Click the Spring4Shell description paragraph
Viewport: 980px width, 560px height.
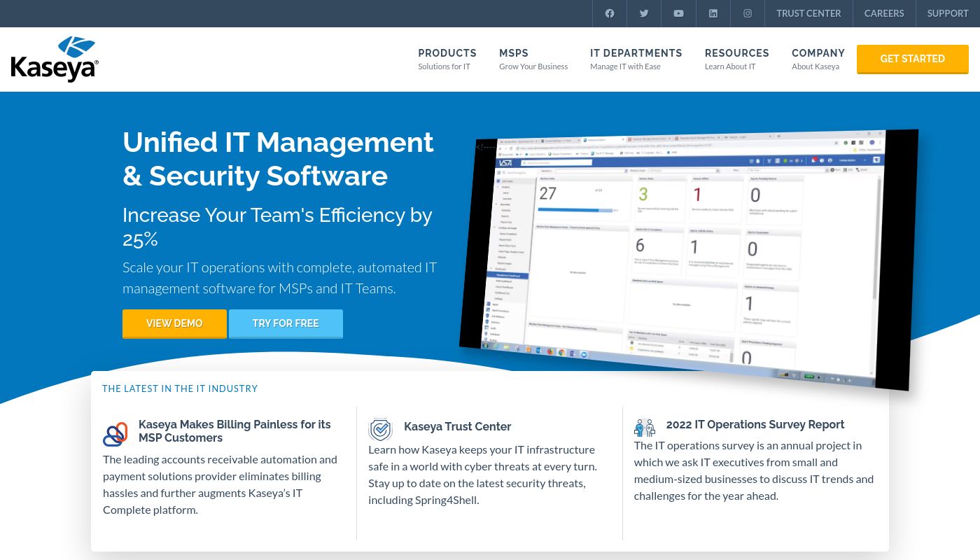point(483,475)
